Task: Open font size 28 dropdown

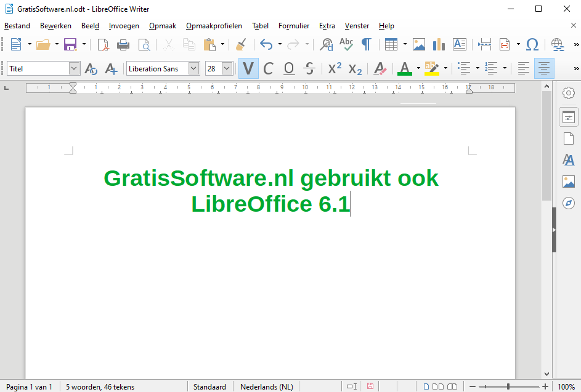Action: [x=227, y=68]
